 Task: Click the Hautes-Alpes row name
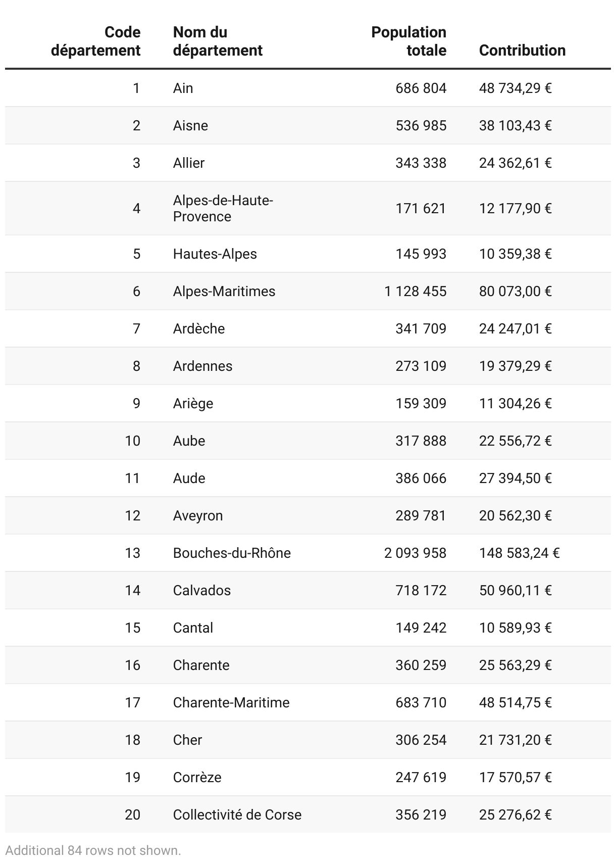[x=215, y=254]
